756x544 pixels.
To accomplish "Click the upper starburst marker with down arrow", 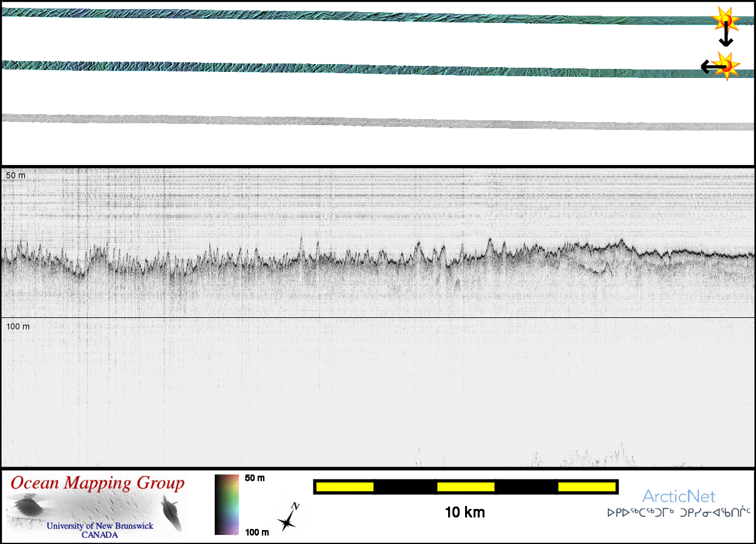I will (726, 21).
